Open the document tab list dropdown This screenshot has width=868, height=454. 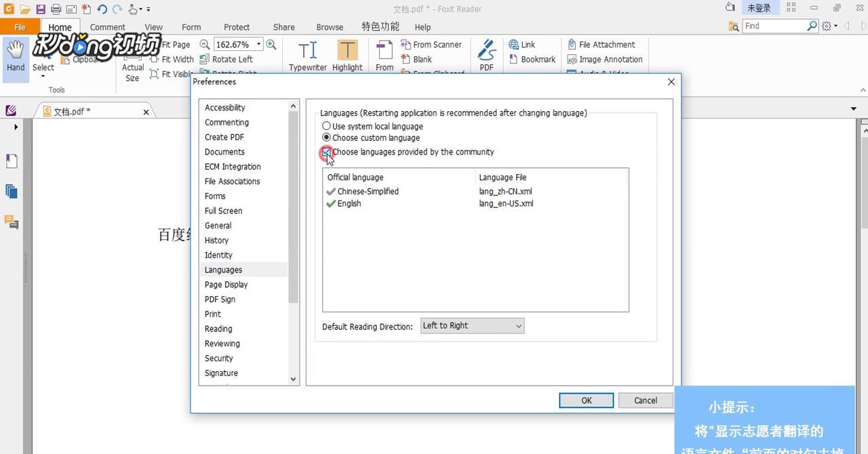click(853, 108)
